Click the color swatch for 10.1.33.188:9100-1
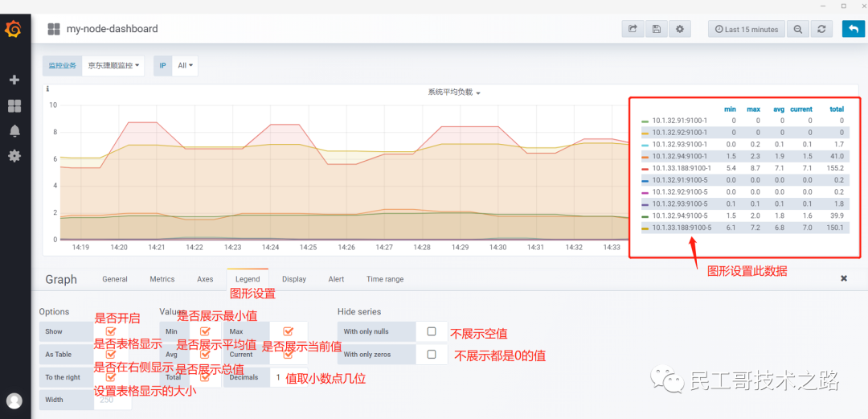The height and width of the screenshot is (419, 868). pyautogui.click(x=645, y=169)
